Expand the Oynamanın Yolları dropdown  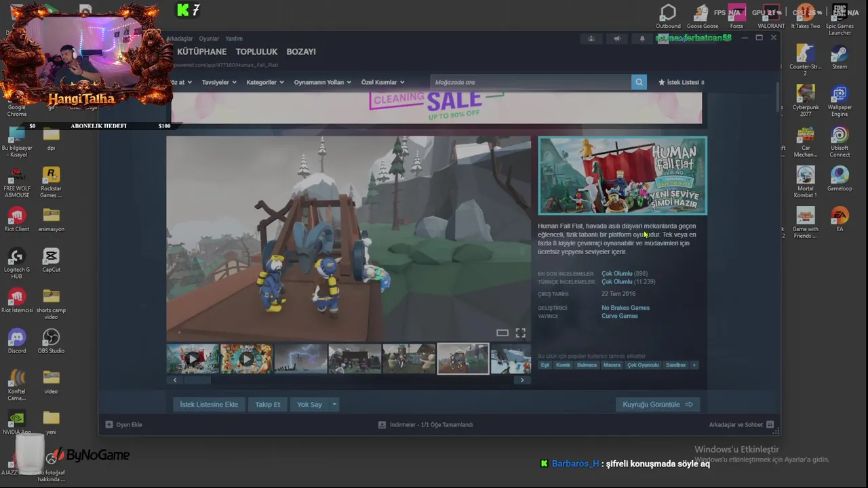(322, 82)
